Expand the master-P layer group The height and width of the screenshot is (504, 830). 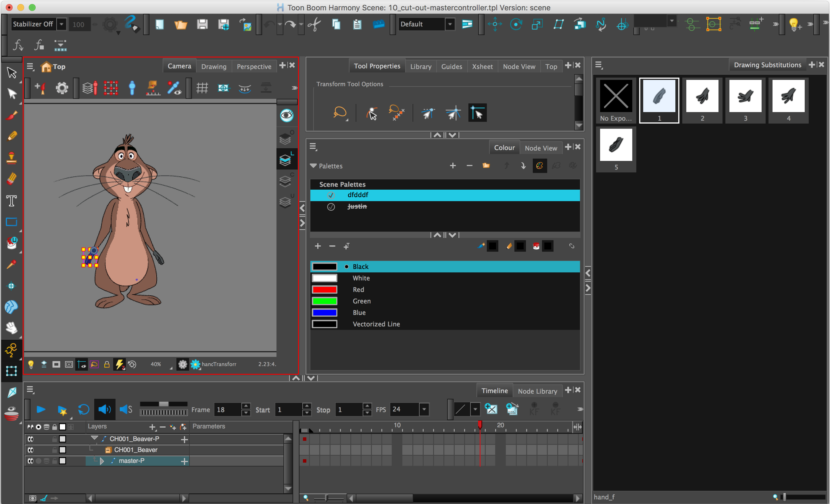point(102,461)
